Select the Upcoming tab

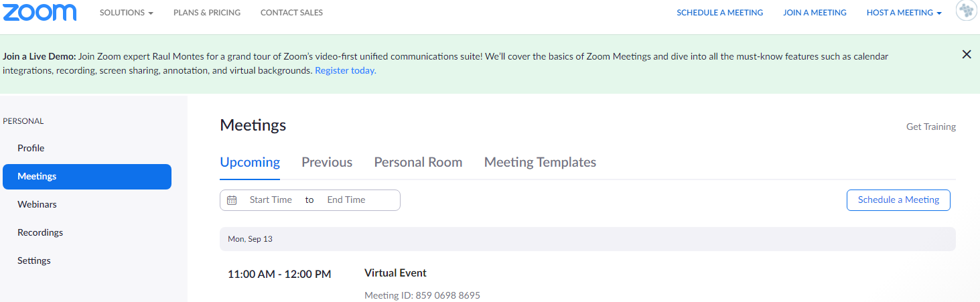click(250, 162)
